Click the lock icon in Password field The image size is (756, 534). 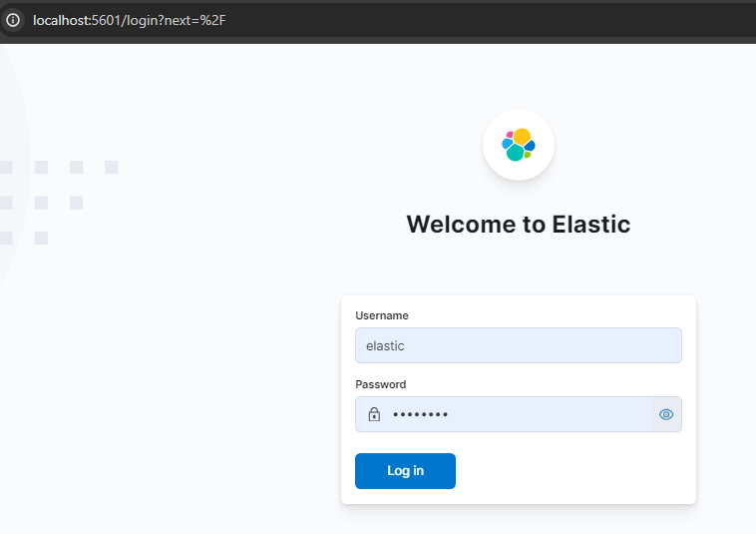pyautogui.click(x=374, y=414)
